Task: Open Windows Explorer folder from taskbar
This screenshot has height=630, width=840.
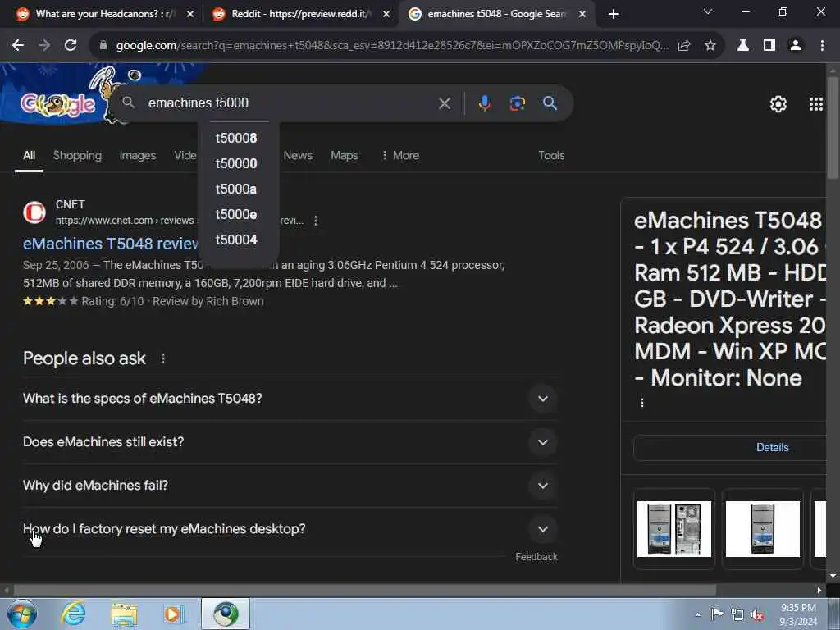Action: [125, 614]
